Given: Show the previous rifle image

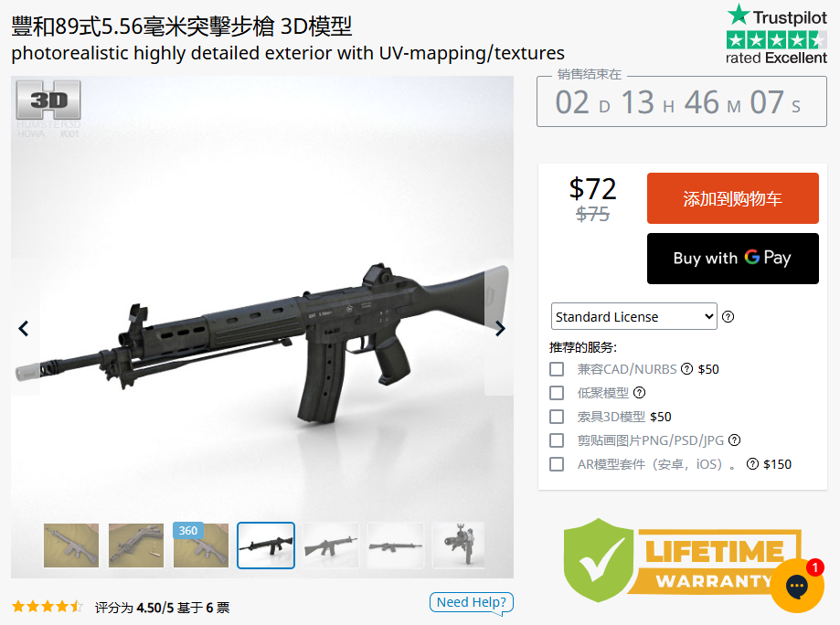Looking at the screenshot, I should (x=24, y=328).
